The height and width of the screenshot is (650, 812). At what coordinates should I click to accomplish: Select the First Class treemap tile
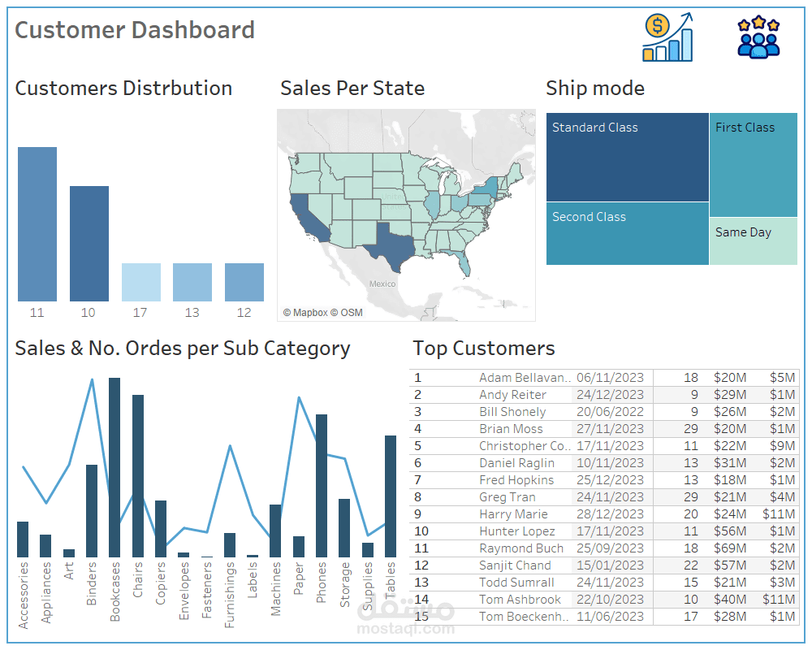tap(753, 164)
